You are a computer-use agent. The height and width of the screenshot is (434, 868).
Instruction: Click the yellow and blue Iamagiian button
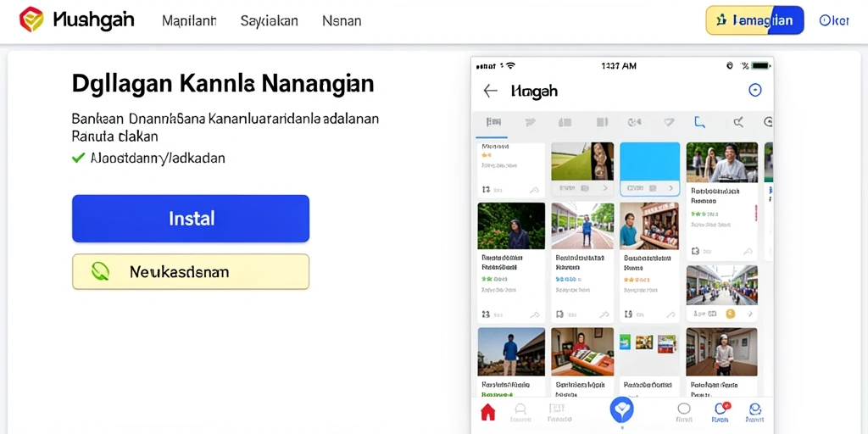point(754,20)
